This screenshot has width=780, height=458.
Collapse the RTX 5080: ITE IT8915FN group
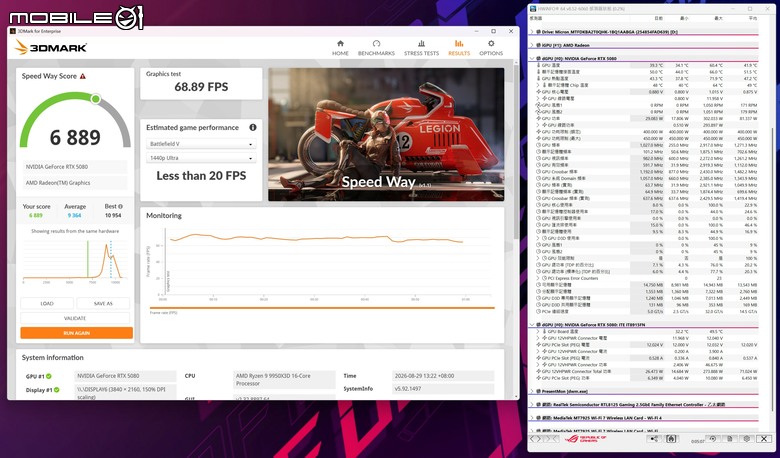532,325
